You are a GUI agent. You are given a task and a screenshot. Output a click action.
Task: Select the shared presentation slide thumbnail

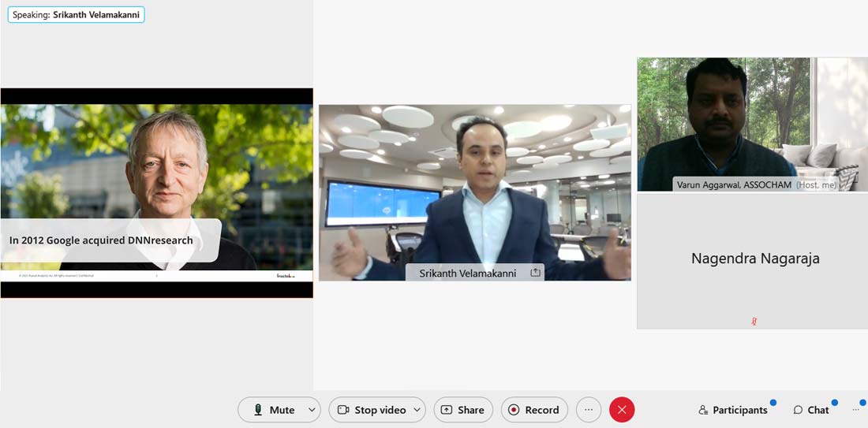tap(156, 193)
